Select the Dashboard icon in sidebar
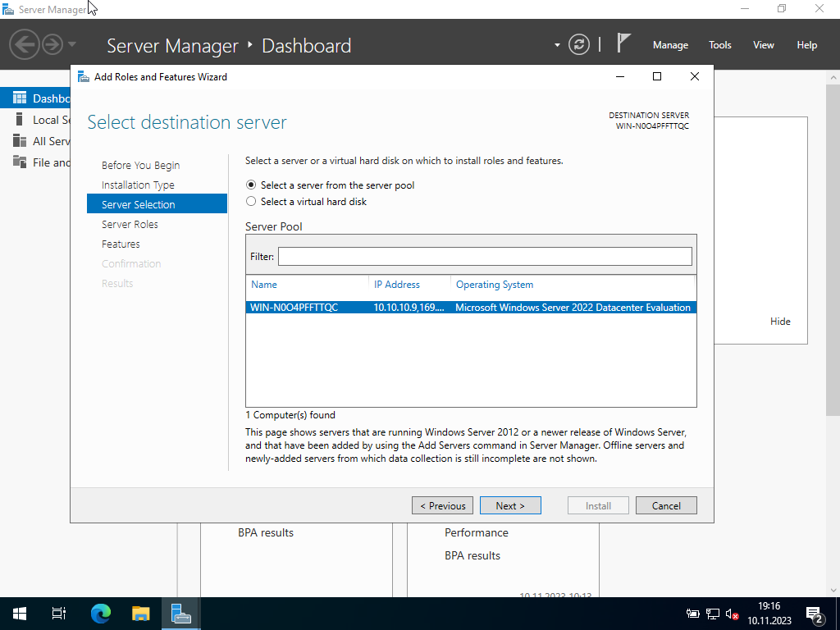This screenshot has height=630, width=840. click(x=20, y=98)
